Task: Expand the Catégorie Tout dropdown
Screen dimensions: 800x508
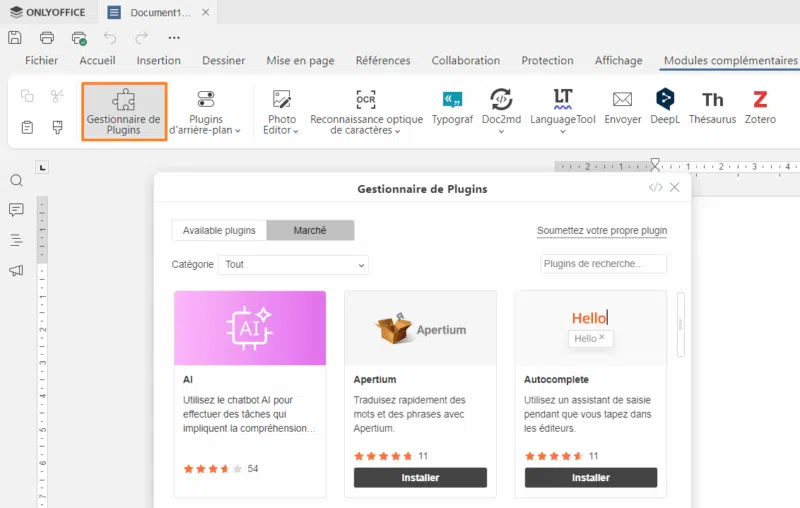Action: click(x=293, y=265)
